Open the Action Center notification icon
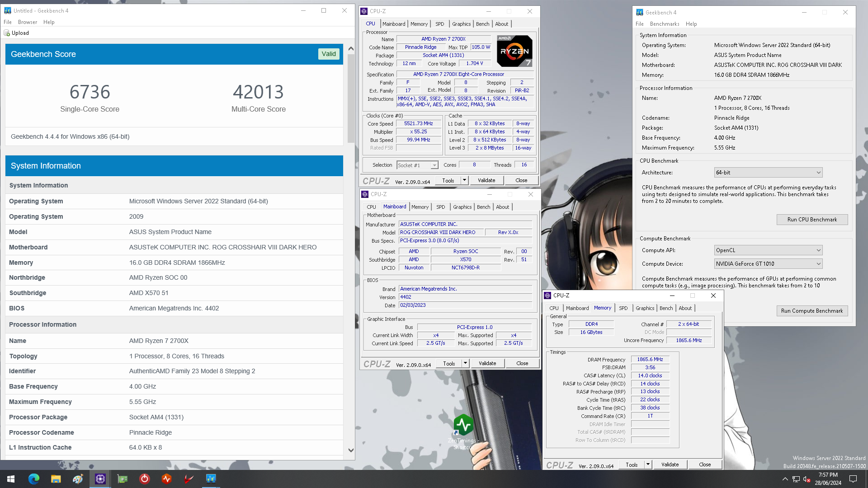 (x=853, y=479)
